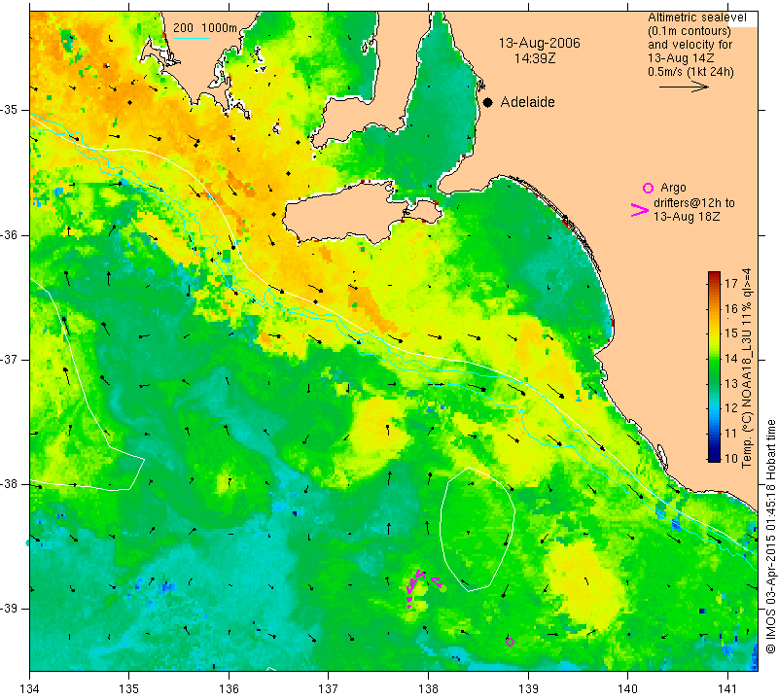Screen dimensions: 778x700
Task: Click the 'Altimetric sealevel' legend heading
Action: (x=697, y=17)
